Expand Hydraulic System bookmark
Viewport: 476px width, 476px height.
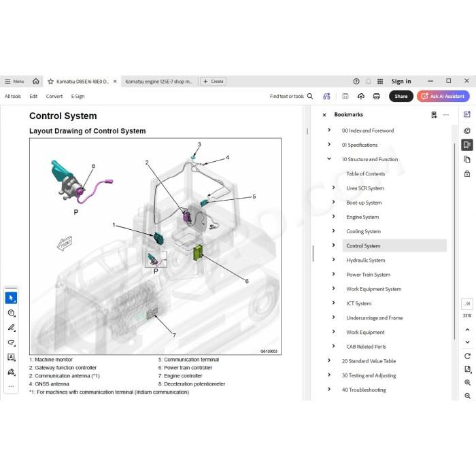(334, 260)
